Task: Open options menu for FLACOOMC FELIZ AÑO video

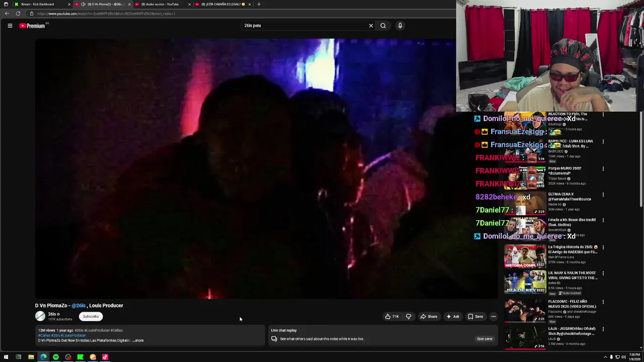Action: tap(603, 302)
